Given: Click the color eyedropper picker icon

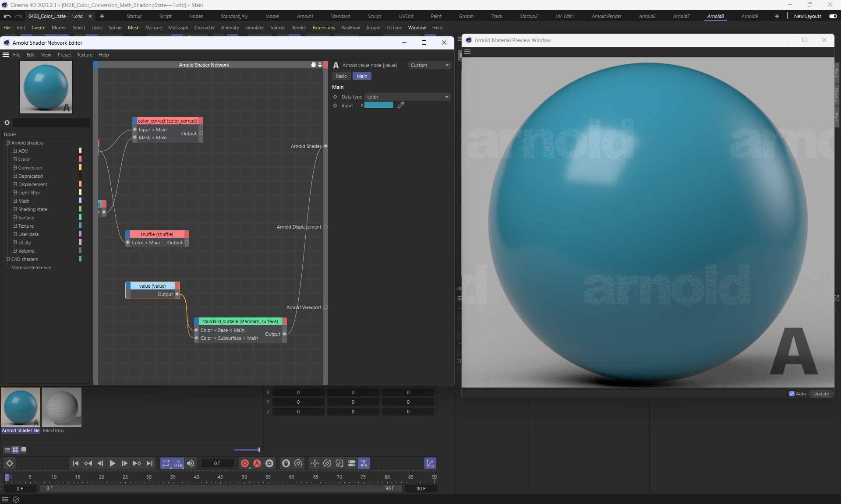Looking at the screenshot, I should (401, 105).
